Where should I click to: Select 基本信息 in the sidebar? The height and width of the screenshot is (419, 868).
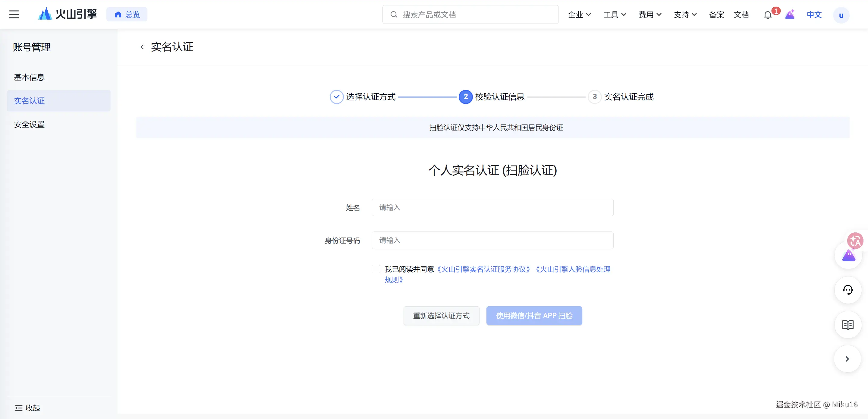(29, 77)
